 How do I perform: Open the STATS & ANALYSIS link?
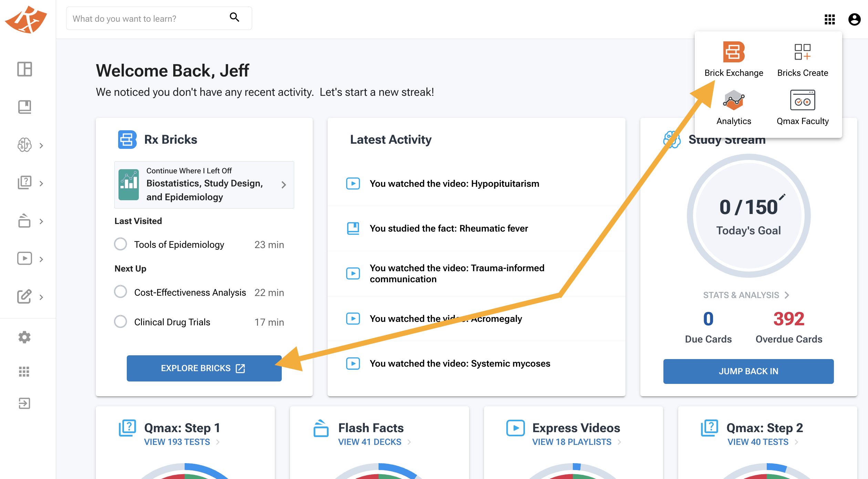click(741, 295)
